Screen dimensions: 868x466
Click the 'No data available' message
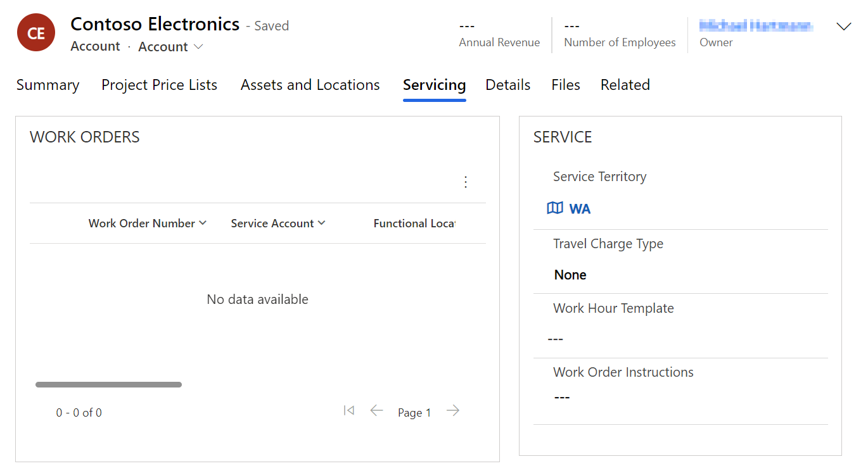click(x=258, y=299)
